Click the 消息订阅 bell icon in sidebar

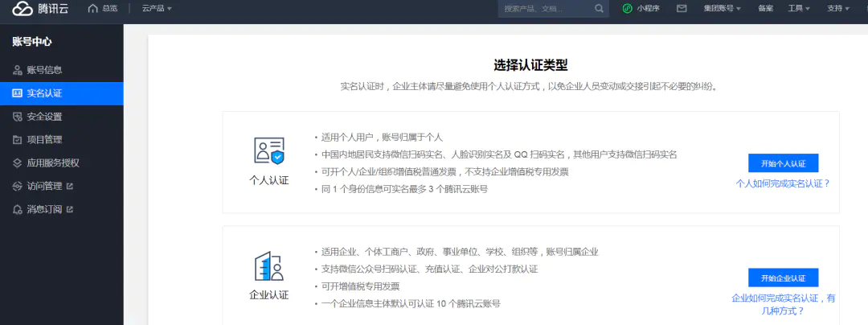tap(17, 209)
